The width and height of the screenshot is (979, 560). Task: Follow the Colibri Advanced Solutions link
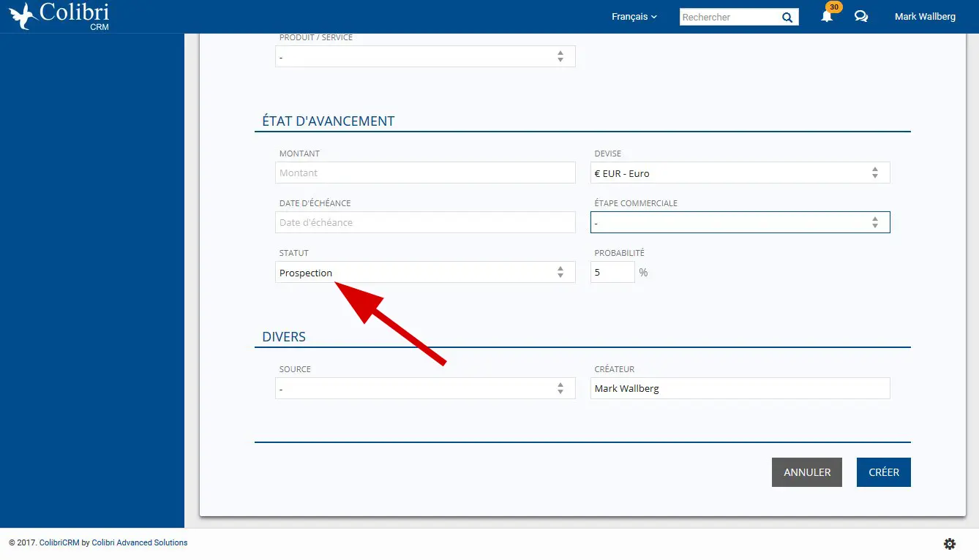coord(140,542)
